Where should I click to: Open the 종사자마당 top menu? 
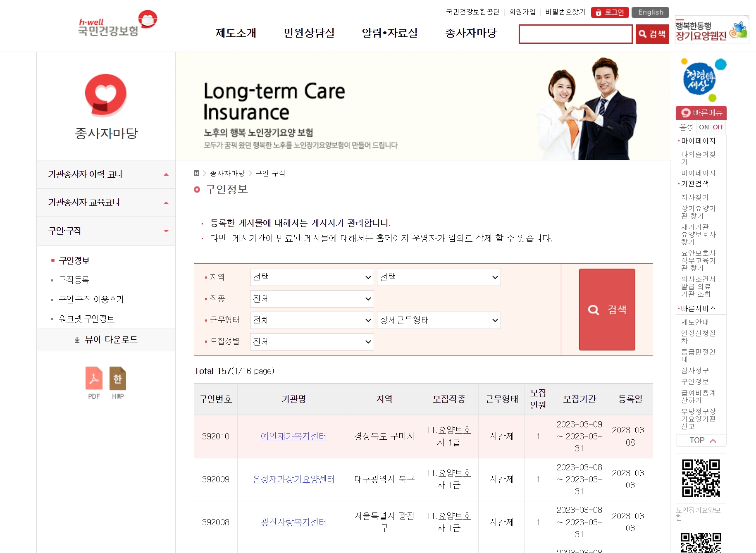(x=471, y=33)
